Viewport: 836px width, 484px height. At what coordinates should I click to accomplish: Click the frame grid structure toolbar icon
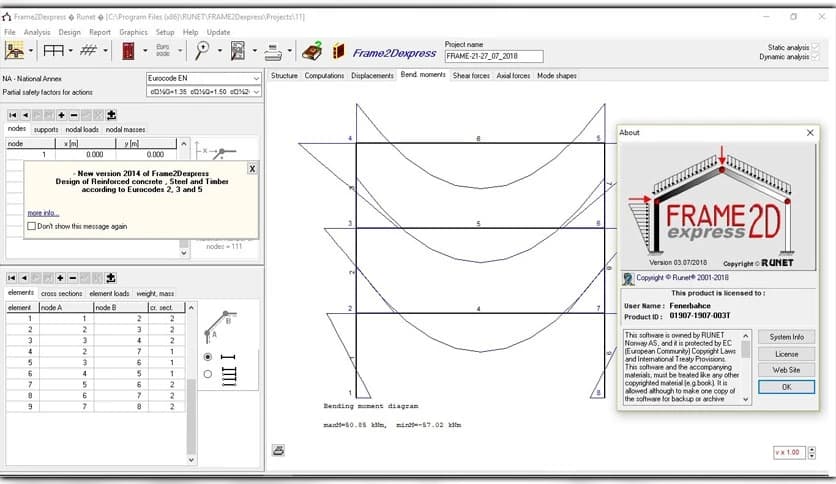click(53, 51)
